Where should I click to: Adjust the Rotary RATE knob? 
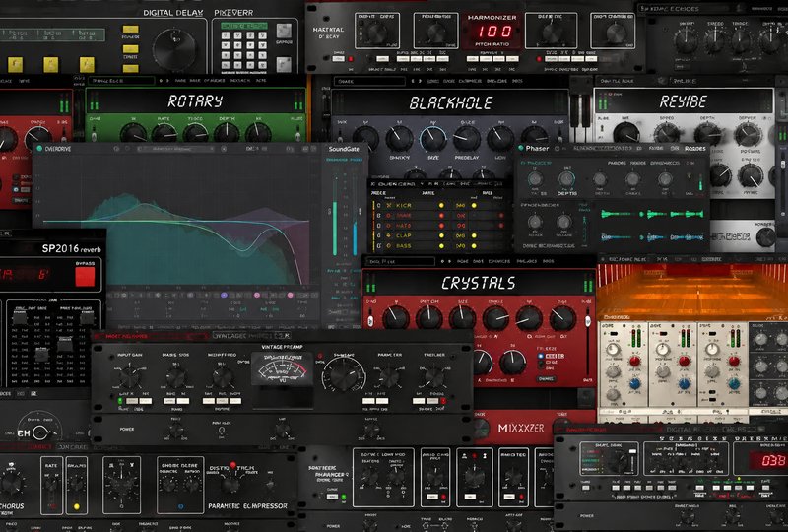(x=164, y=133)
